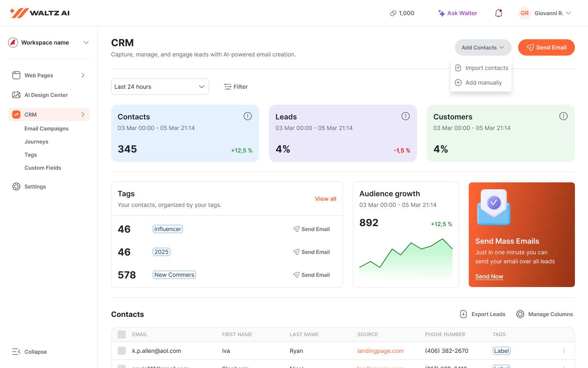Screen dimensions: 588x368
Task: Toggle the select-all checkbox in Contacts table
Action: (x=122, y=334)
